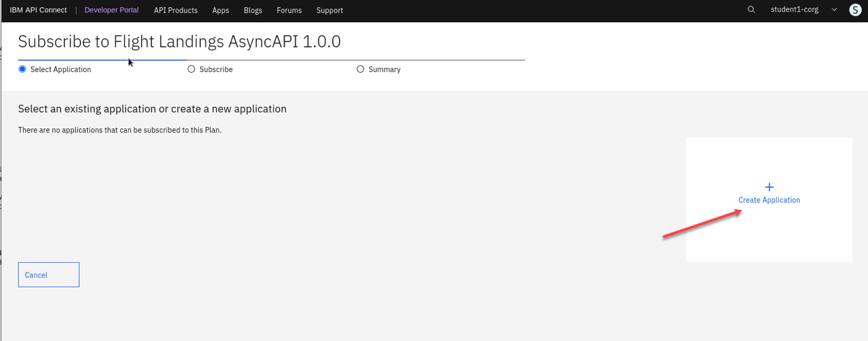Select the 'Select Application' step radio button
The width and height of the screenshot is (868, 341).
click(23, 69)
